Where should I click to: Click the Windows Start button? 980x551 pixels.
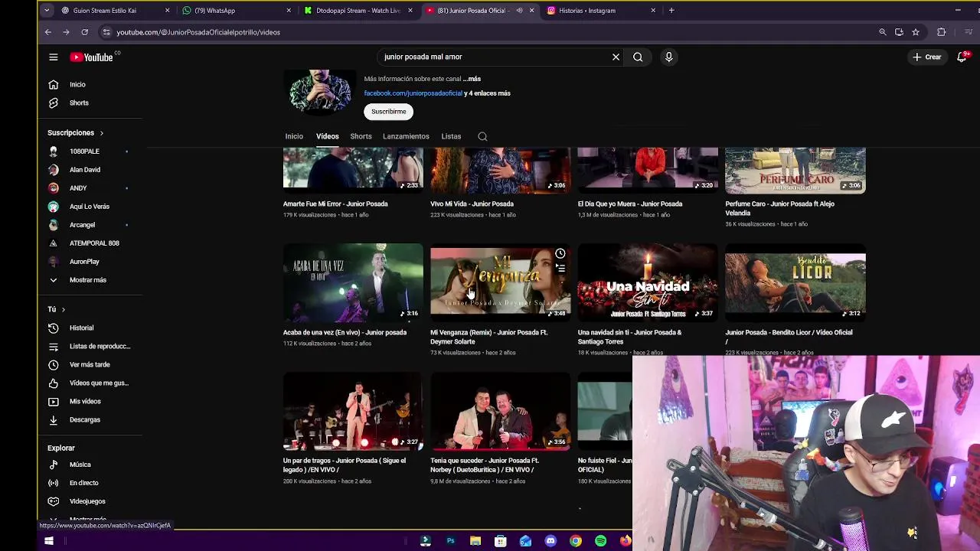pos(48,541)
